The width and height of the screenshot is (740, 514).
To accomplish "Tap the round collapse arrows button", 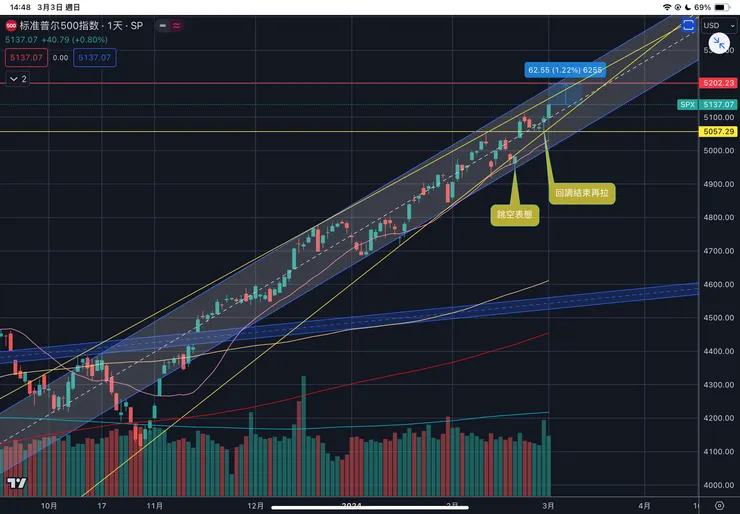I will pyautogui.click(x=718, y=44).
